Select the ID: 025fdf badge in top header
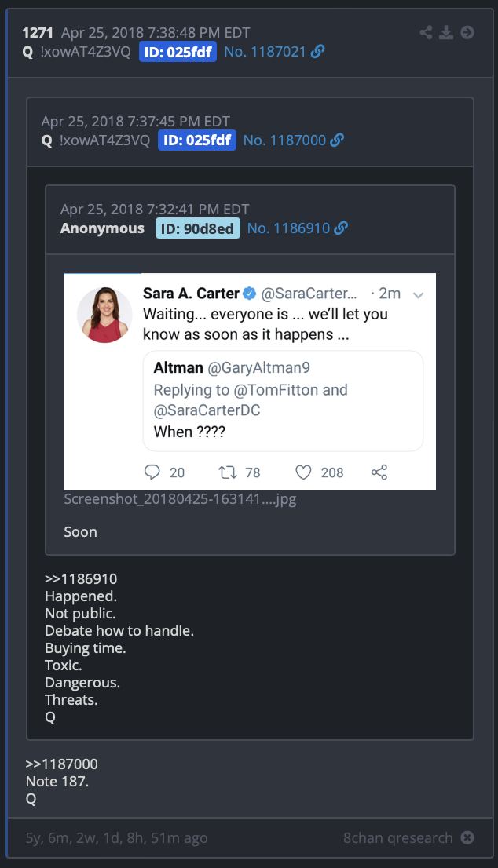Screen dimensions: 498x868 pos(178,52)
